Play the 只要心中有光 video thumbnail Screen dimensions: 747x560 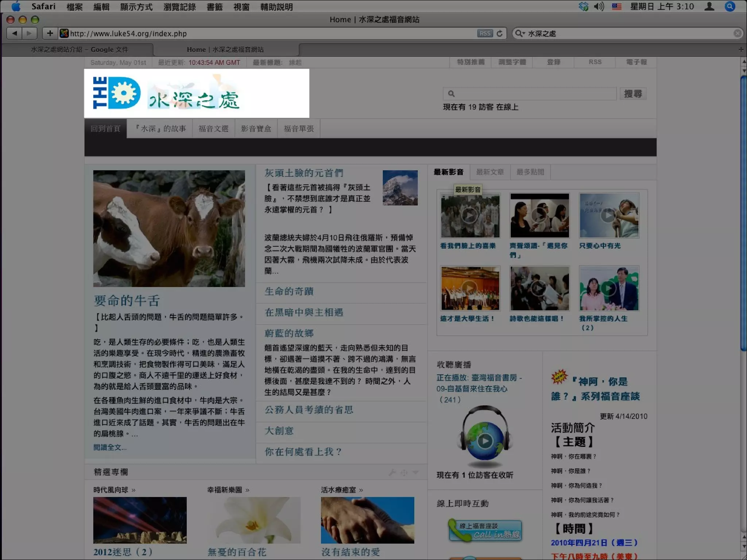point(608,216)
